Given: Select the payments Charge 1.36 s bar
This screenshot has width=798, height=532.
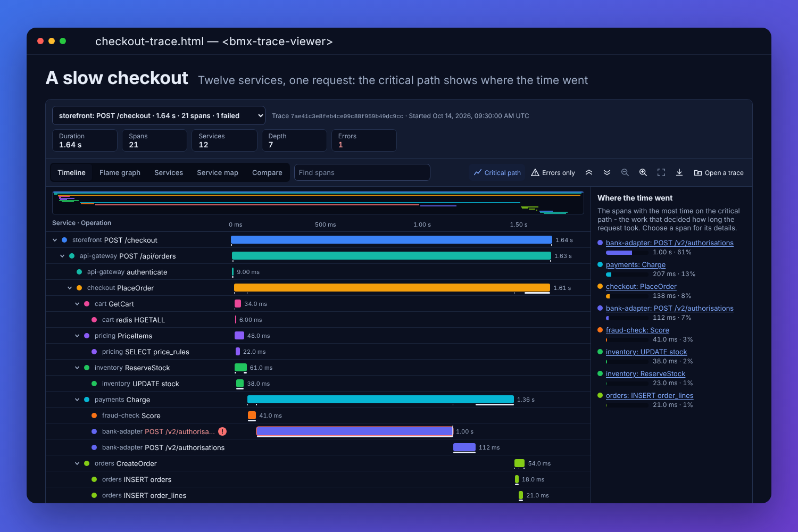Looking at the screenshot, I should coord(380,400).
